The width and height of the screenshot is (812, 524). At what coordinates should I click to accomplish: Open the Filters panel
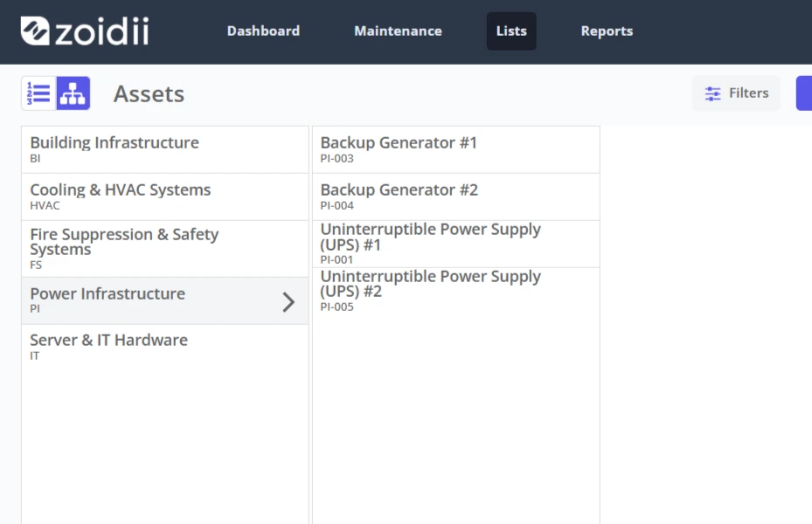[736, 93]
